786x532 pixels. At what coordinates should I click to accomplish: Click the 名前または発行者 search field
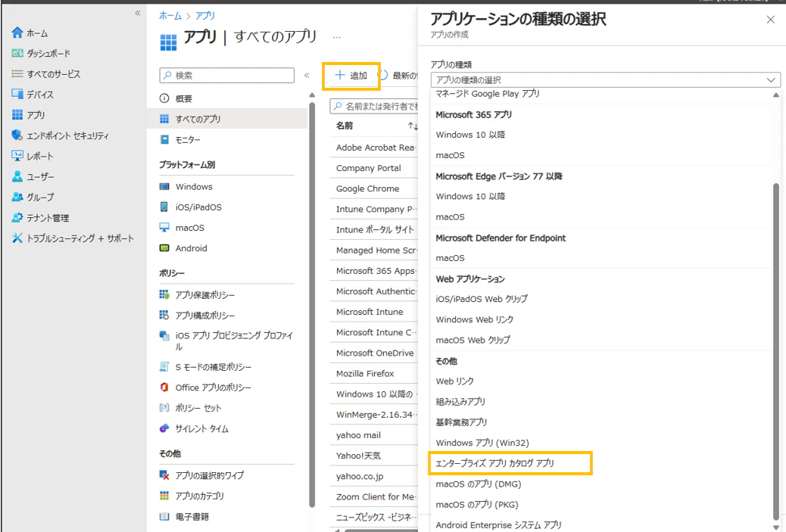coord(374,106)
